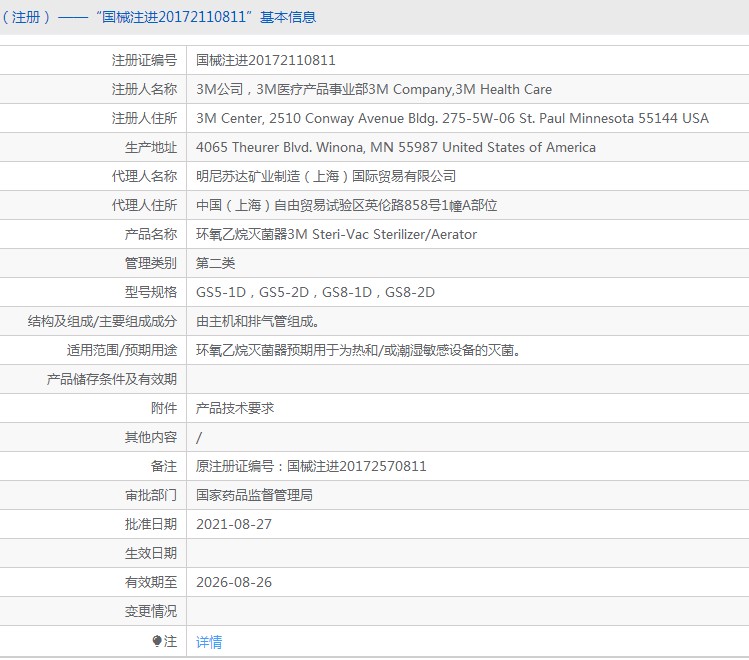
Task: Select the attachment value 产品技术要求
Action: click(235, 408)
